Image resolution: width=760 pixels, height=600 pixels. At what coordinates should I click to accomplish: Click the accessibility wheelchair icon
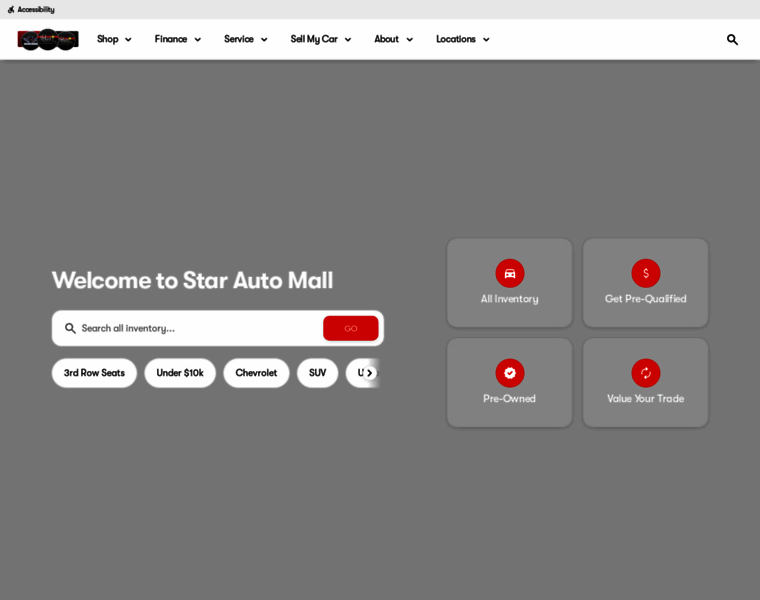pyautogui.click(x=11, y=10)
